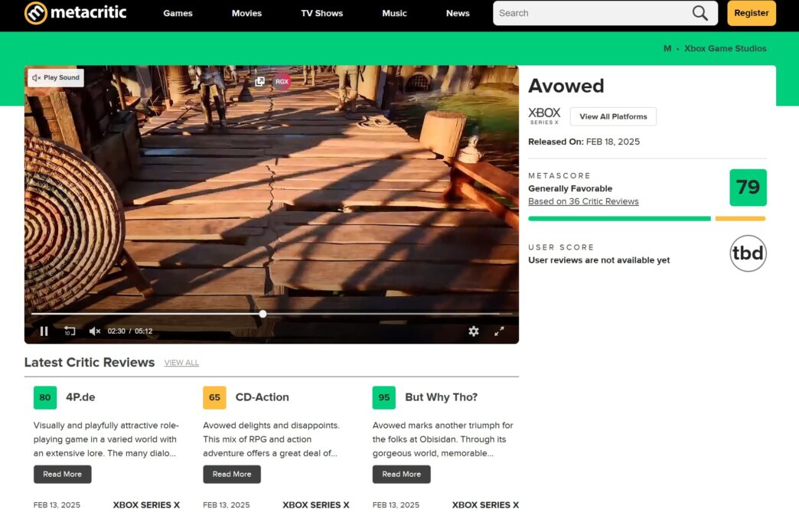Click View All critic reviews link
The height and width of the screenshot is (532, 799).
(x=181, y=363)
